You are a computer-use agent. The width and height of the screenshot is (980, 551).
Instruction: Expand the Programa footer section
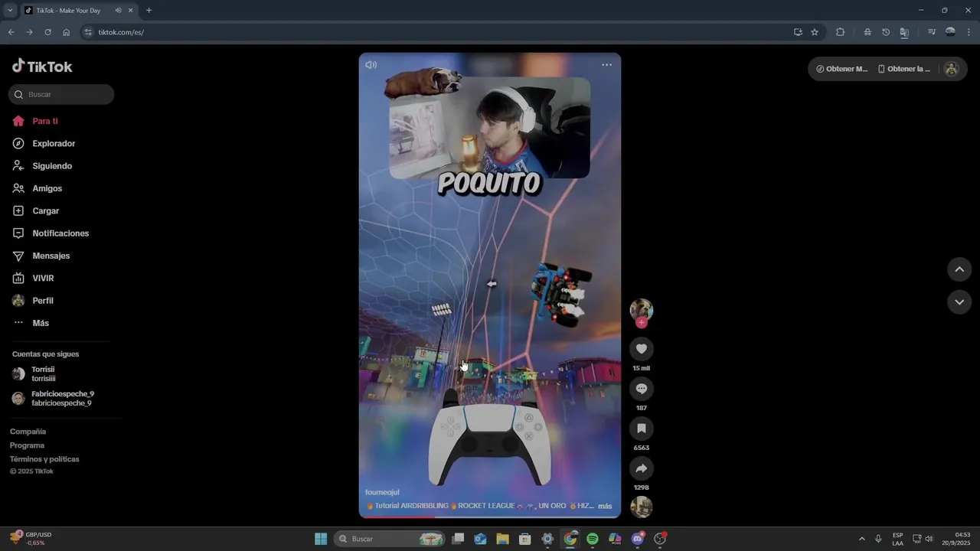click(27, 445)
